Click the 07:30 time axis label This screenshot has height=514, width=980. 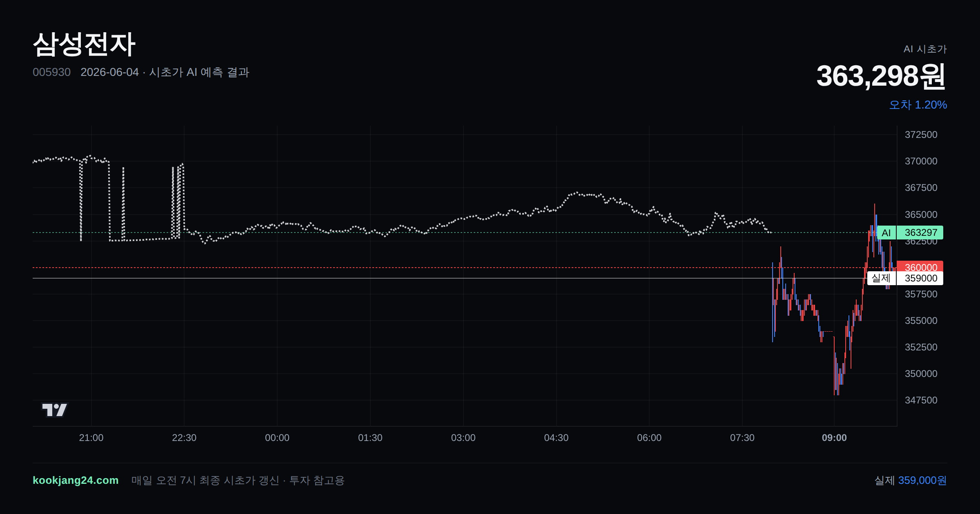click(742, 438)
